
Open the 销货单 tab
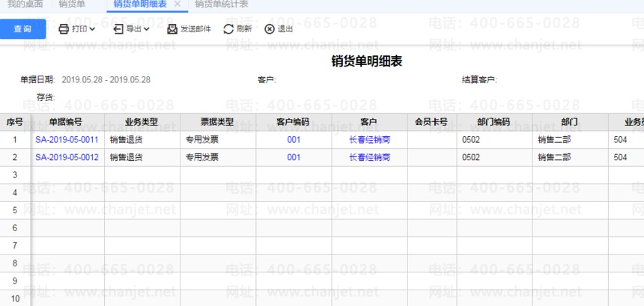click(x=72, y=4)
